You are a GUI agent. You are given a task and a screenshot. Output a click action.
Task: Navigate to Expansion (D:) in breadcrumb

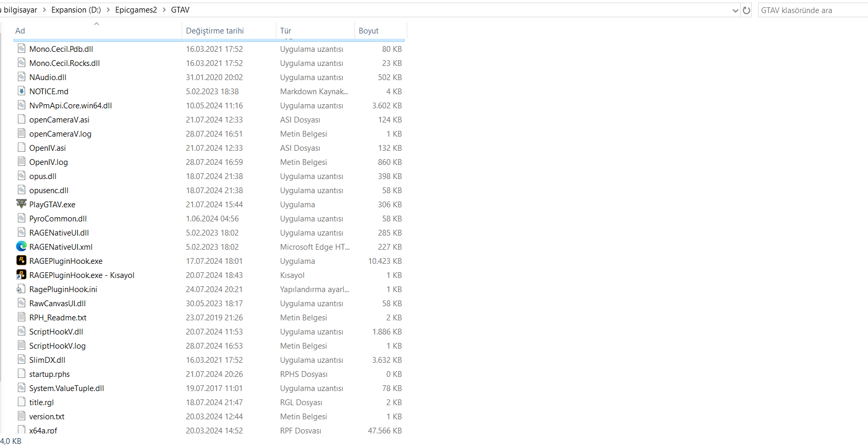coord(76,10)
